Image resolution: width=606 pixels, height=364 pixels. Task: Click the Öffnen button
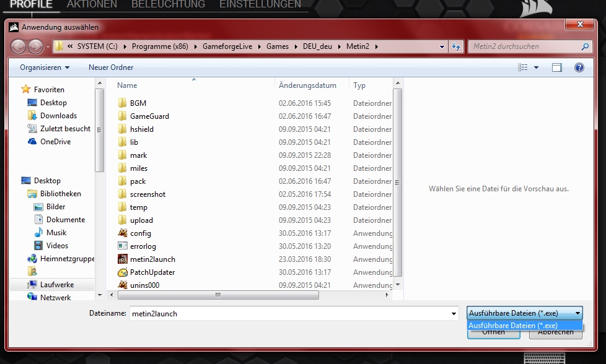pos(493,334)
